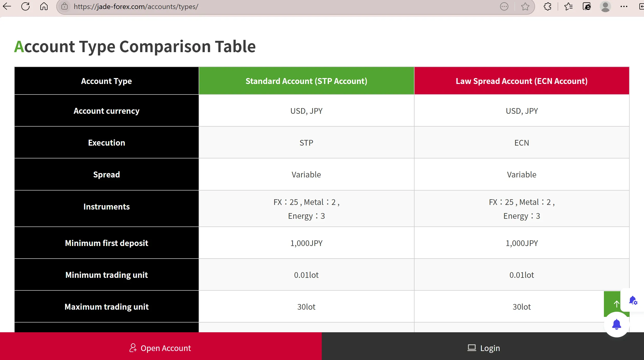Open notification bell settings icon
Viewport: 644px width, 360px height.
tap(633, 300)
